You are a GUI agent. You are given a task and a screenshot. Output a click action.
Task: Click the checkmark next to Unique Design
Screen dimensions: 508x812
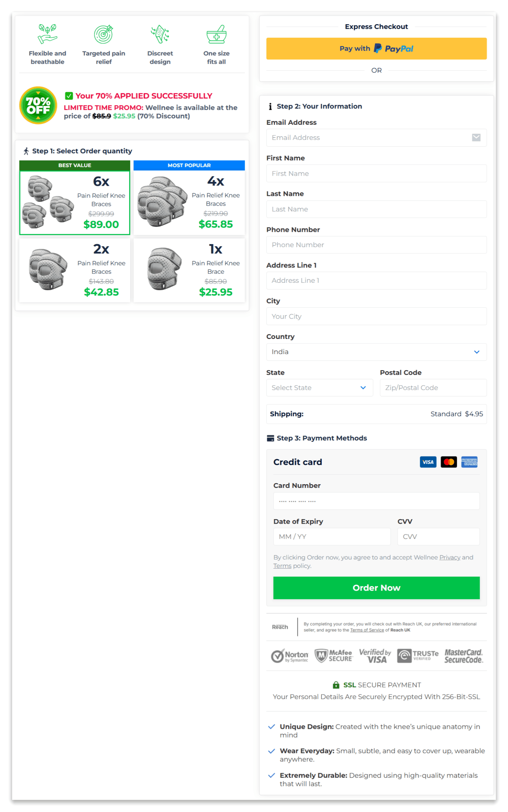(x=272, y=726)
